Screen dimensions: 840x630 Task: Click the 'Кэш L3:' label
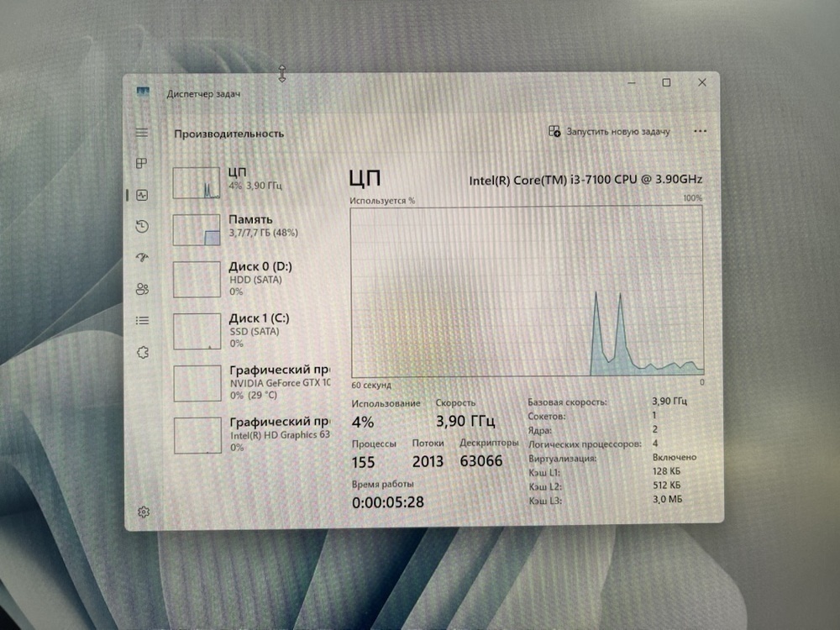545,501
